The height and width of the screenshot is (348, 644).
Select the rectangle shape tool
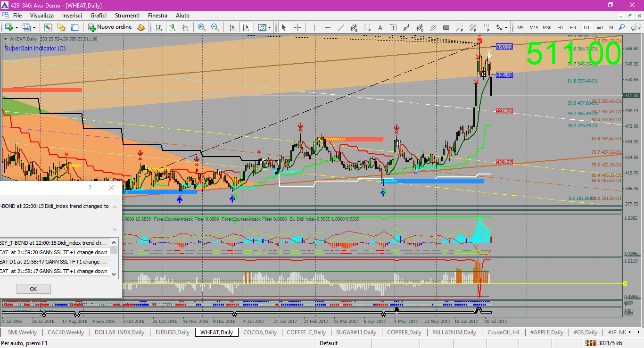tap(446, 27)
